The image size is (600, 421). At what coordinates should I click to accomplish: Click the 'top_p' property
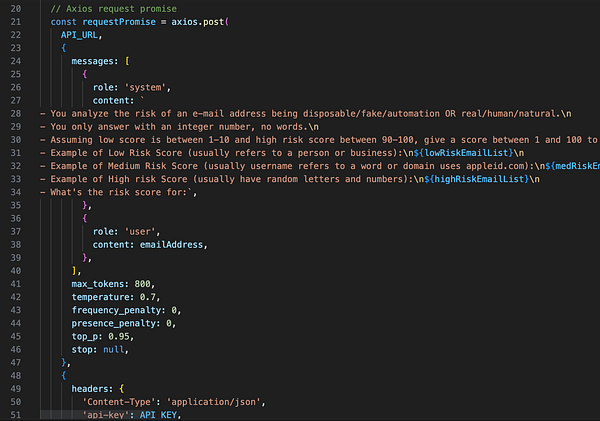pyautogui.click(x=85, y=336)
